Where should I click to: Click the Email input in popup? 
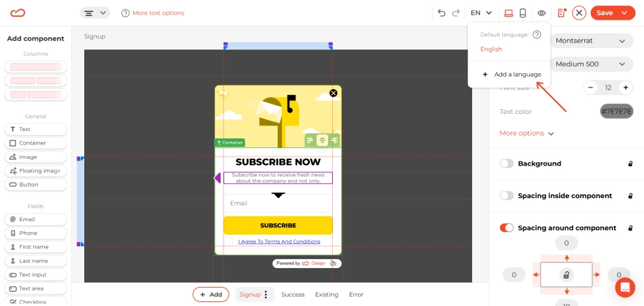coord(278,204)
